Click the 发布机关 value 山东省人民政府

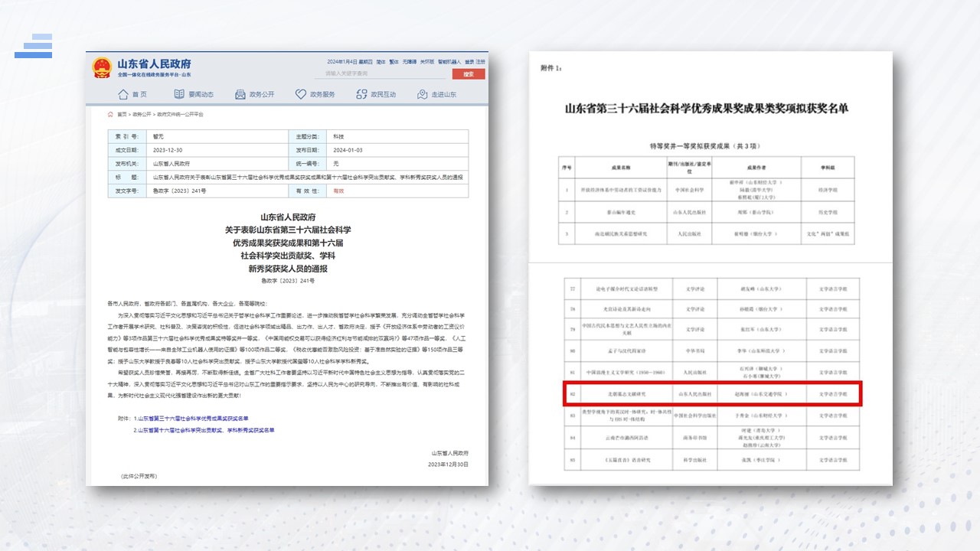pos(171,163)
